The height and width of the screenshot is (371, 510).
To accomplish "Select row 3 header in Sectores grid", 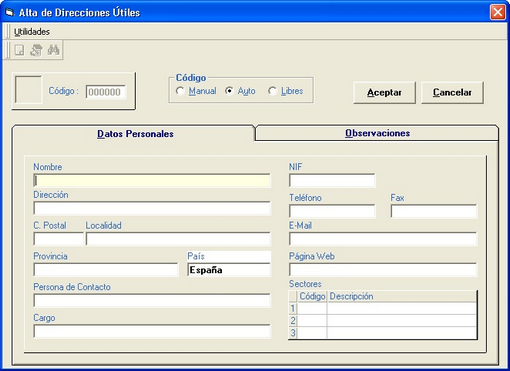I will (x=293, y=333).
